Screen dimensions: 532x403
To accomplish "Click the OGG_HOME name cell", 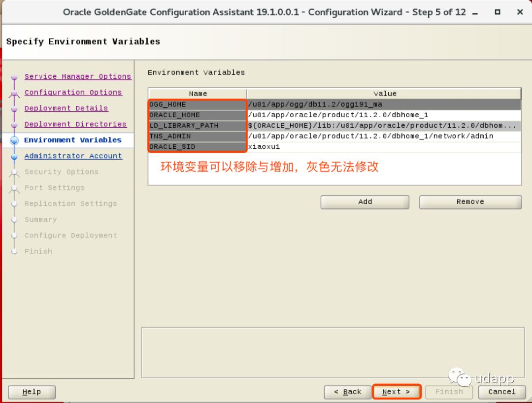I will click(197, 104).
